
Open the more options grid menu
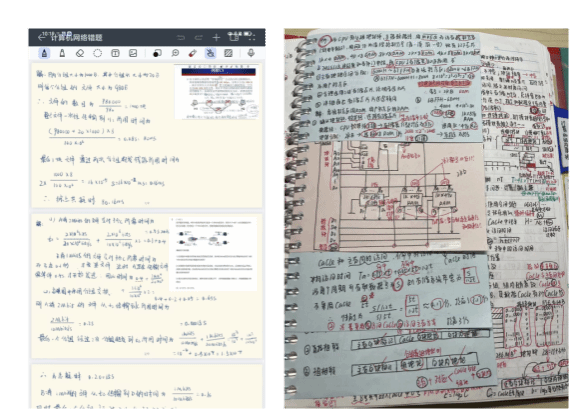[x=252, y=37]
